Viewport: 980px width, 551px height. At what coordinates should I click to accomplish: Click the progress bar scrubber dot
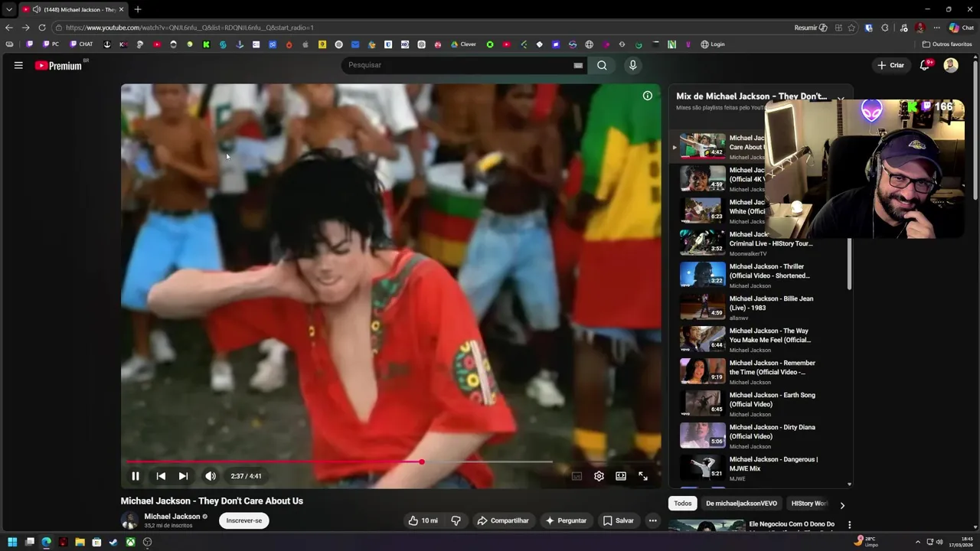[x=421, y=461]
